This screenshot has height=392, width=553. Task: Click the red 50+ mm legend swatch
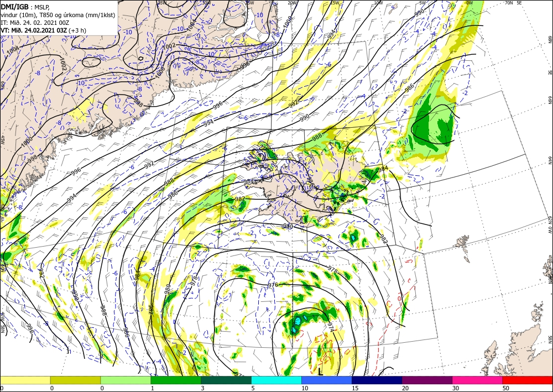point(528,380)
